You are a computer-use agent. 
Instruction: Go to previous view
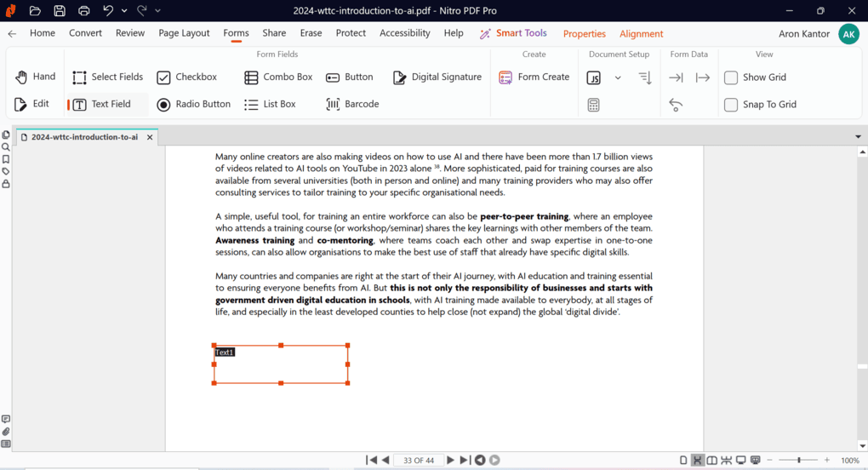(480, 460)
